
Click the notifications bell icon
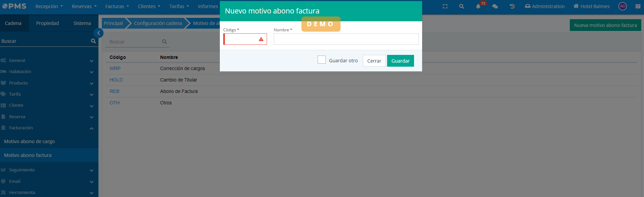click(478, 6)
